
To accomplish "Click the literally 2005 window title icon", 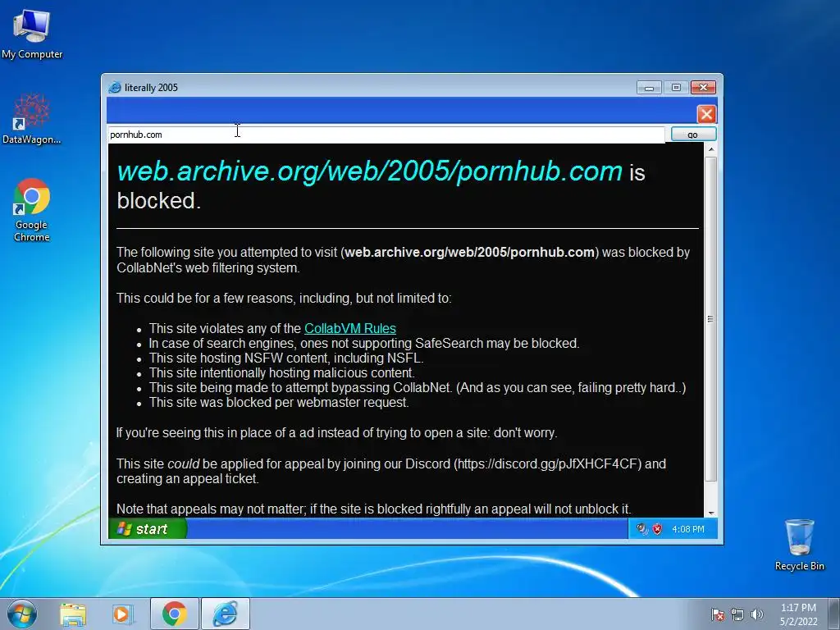I will pyautogui.click(x=115, y=87).
